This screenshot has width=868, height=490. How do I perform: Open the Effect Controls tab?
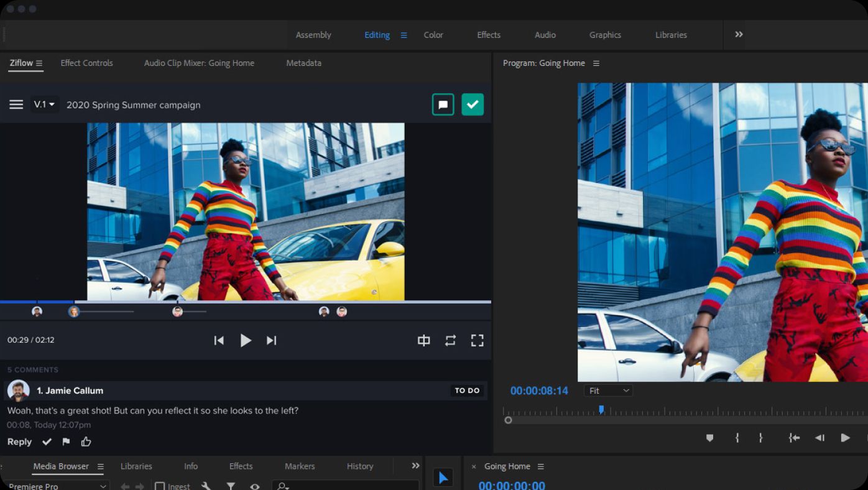point(86,63)
